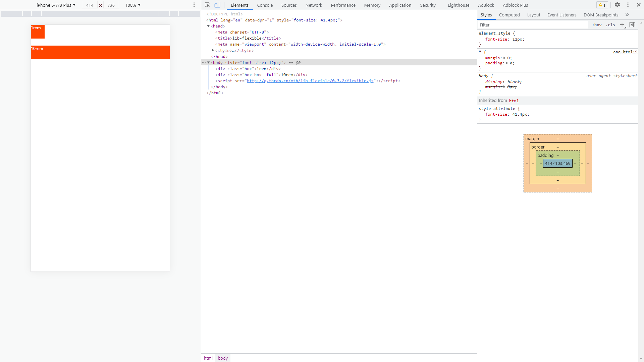Open the Security tab
644x362 pixels.
tap(428, 5)
